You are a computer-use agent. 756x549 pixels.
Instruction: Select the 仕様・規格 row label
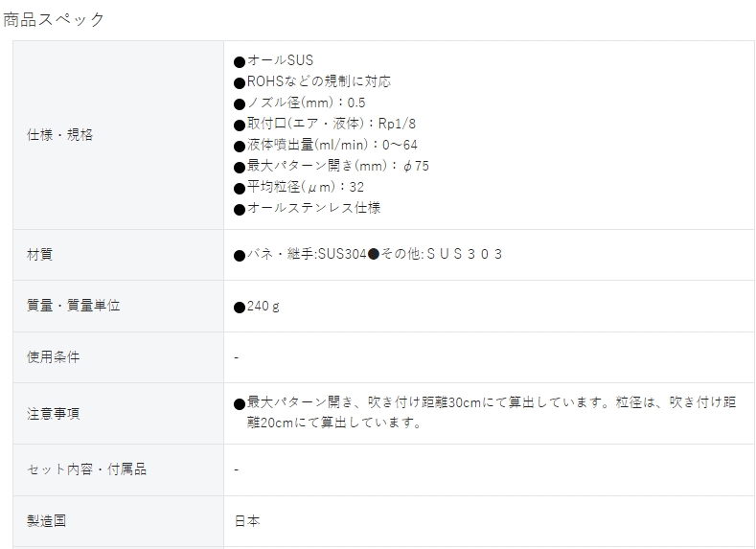pos(59,135)
